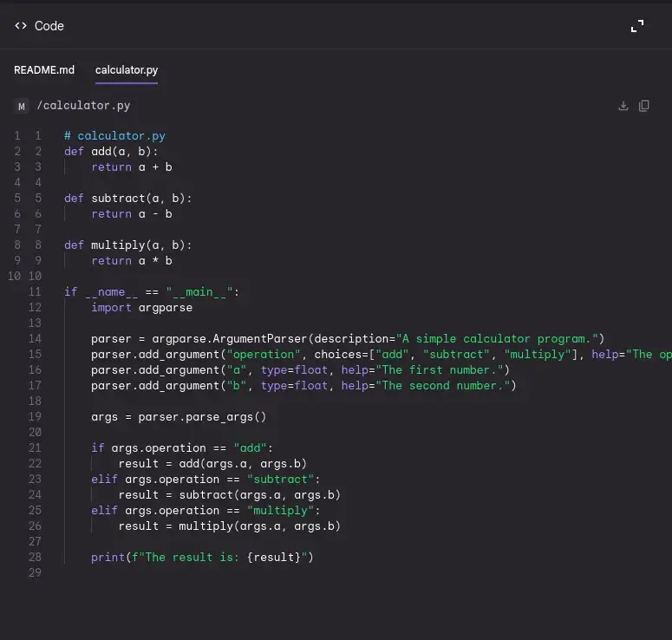Click the expand fullscreen icon
The image size is (672, 640).
tap(637, 26)
